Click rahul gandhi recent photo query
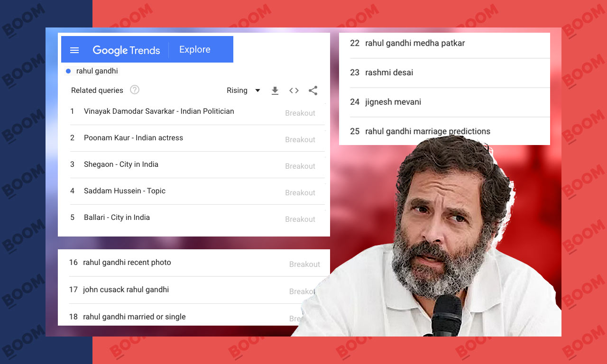The width and height of the screenshot is (607, 364). click(127, 263)
